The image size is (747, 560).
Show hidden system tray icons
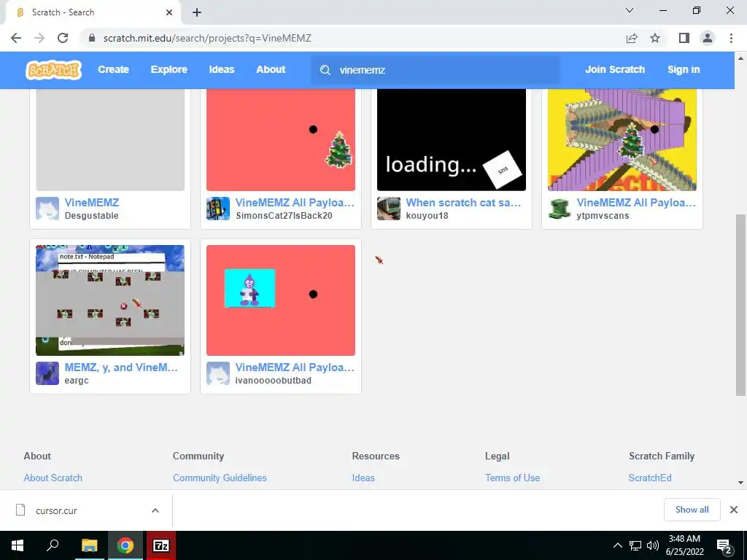(617, 545)
